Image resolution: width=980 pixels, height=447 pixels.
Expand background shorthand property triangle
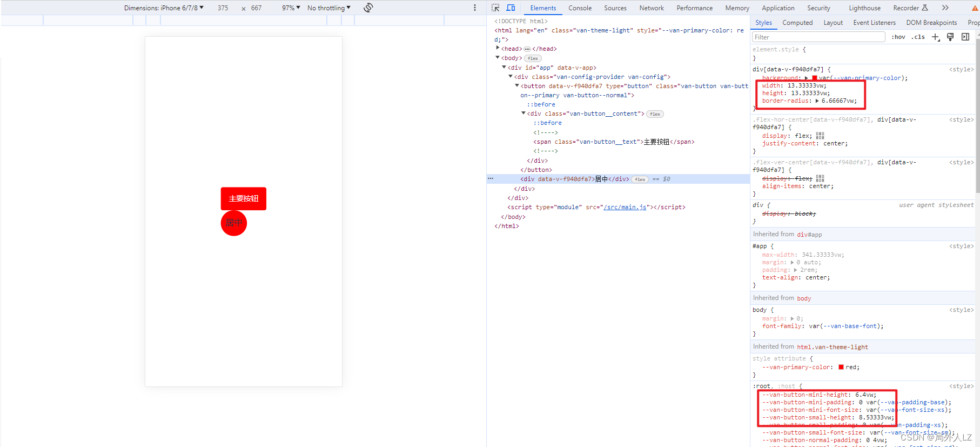(x=807, y=78)
